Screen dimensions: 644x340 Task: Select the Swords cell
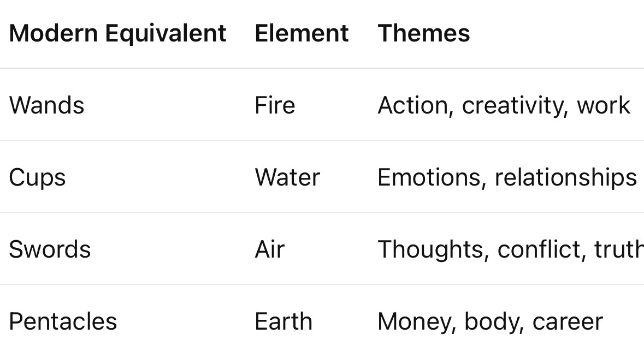pos(50,249)
